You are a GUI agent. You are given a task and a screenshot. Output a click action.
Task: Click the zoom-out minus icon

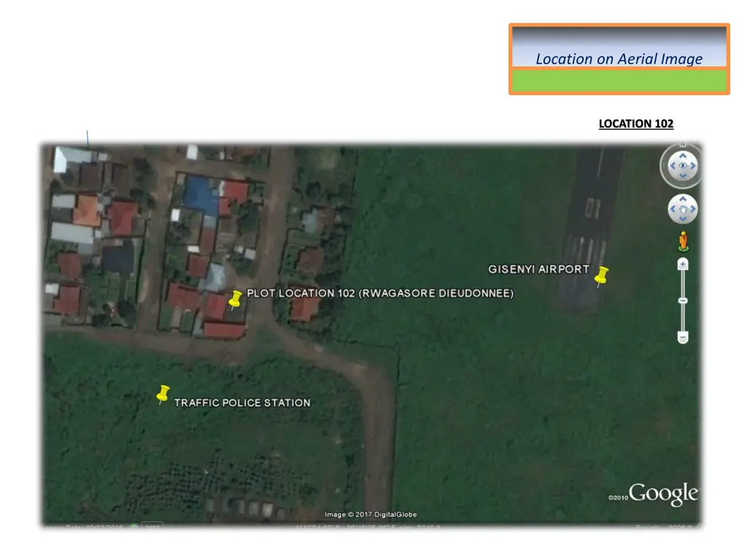point(682,337)
